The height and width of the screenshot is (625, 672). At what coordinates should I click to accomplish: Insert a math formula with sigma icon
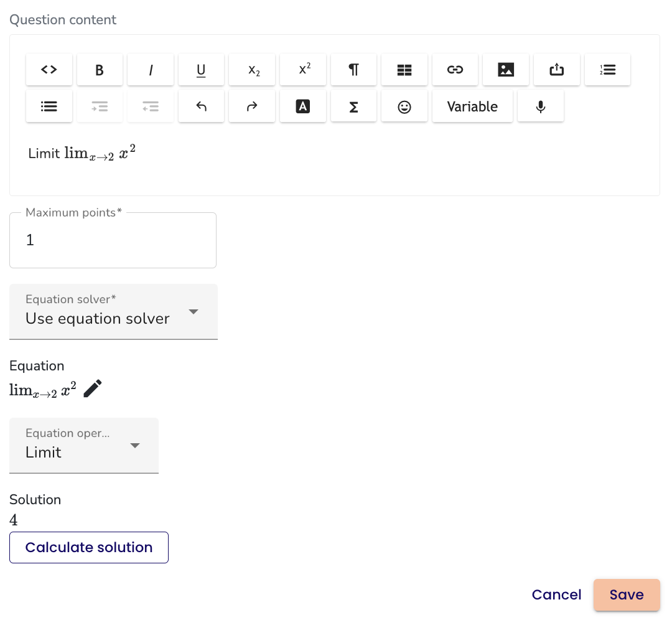[x=353, y=106]
